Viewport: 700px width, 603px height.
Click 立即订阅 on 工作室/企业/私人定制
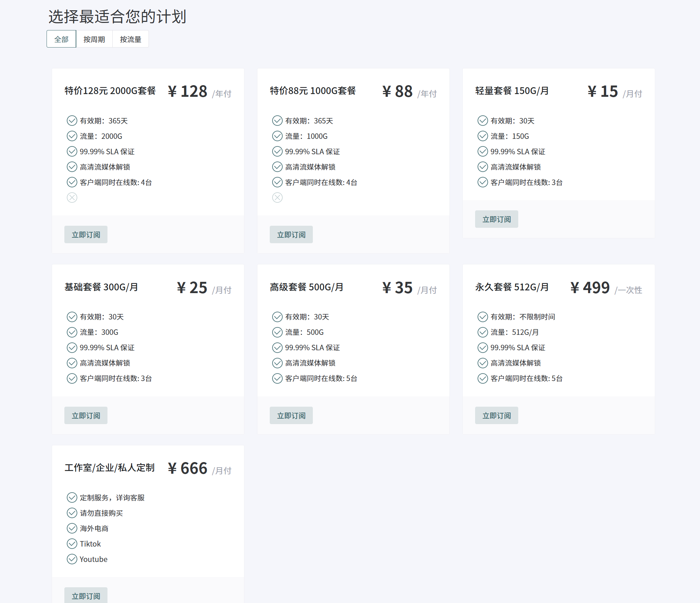(86, 596)
